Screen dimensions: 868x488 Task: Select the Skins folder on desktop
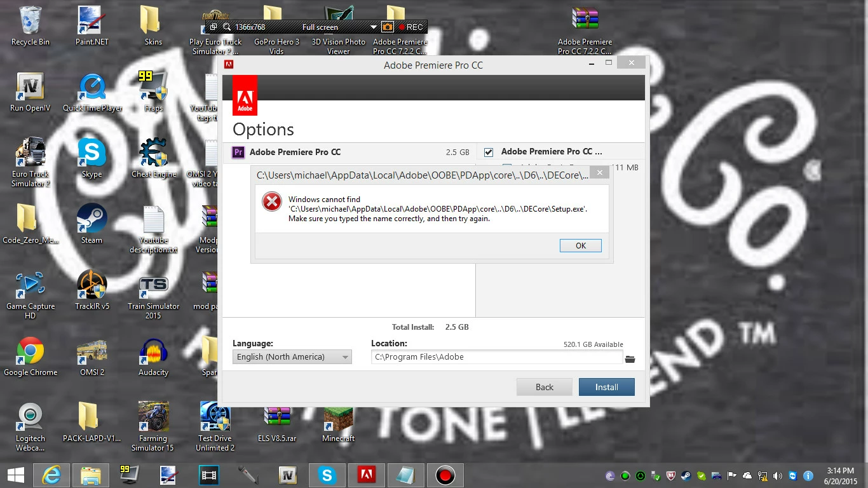pos(153,27)
